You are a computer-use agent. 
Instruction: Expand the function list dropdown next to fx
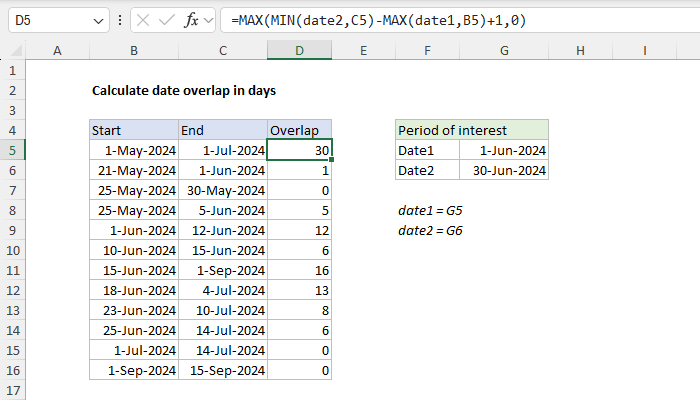tap(208, 21)
